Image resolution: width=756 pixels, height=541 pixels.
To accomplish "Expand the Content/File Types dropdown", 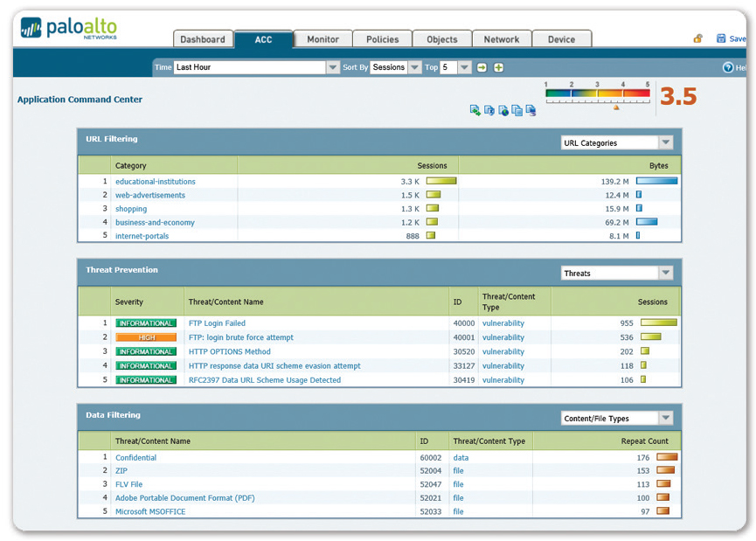I will [617, 418].
